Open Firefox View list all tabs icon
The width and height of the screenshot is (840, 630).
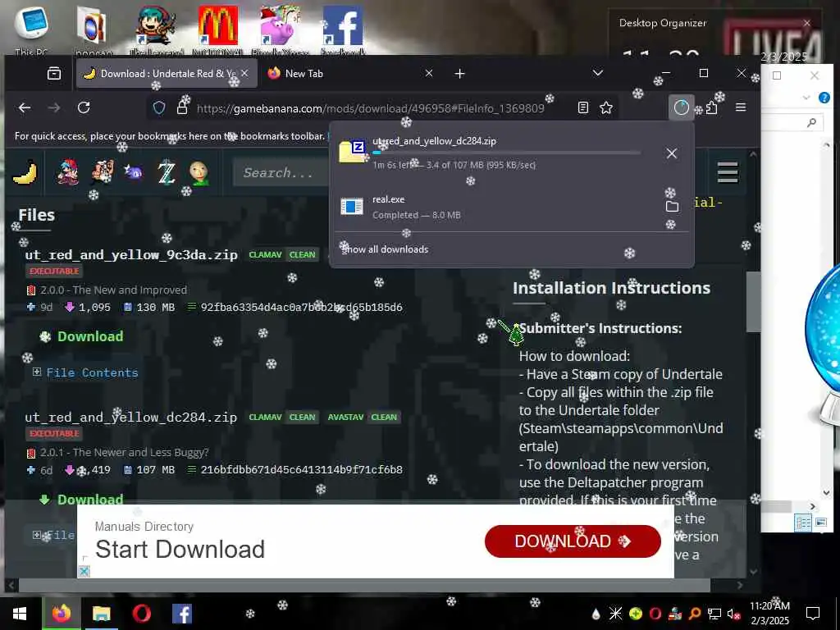pos(54,73)
